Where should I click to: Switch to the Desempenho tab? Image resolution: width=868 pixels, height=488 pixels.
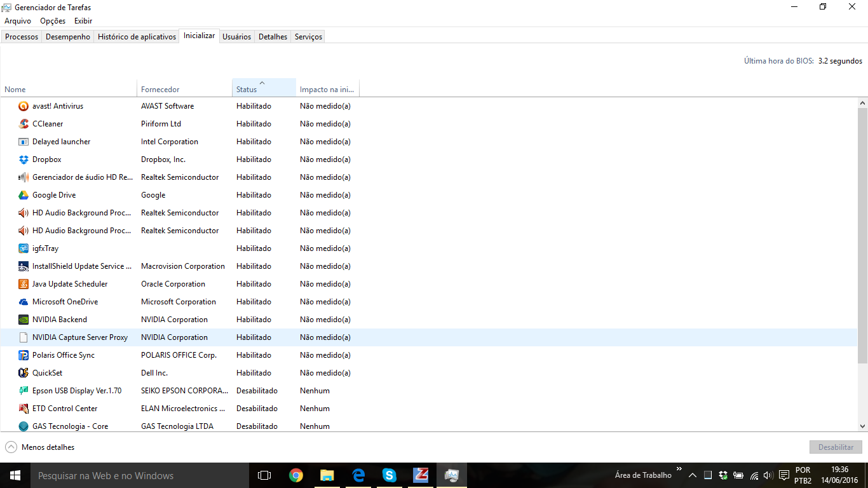coord(68,37)
